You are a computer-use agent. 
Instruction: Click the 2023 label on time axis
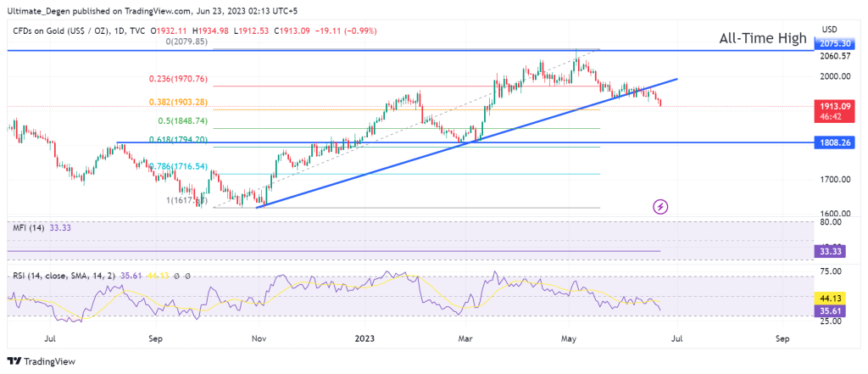(364, 338)
